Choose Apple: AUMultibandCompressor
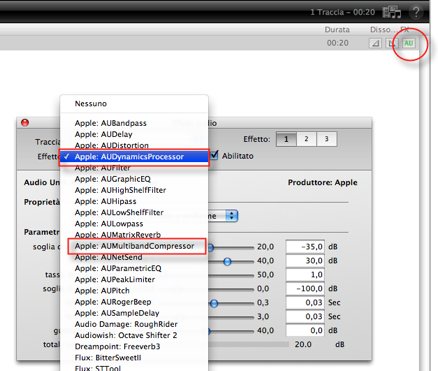Viewport: 438px width, 371px height. (x=134, y=246)
